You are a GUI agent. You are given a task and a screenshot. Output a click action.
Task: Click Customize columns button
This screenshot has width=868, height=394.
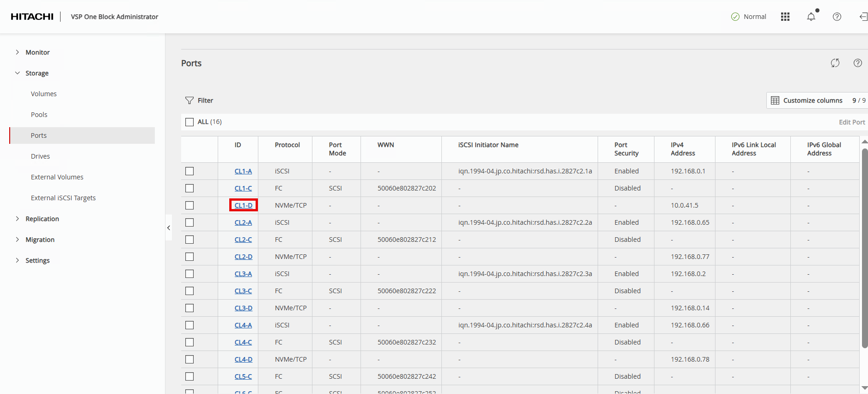pyautogui.click(x=812, y=100)
